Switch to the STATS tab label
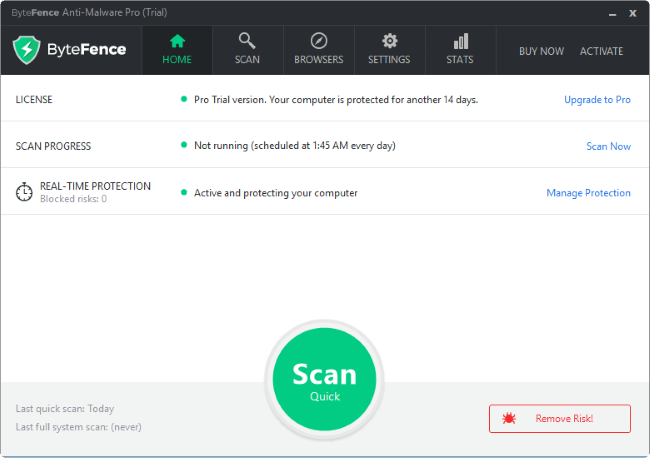This screenshot has width=650, height=458. (461, 60)
